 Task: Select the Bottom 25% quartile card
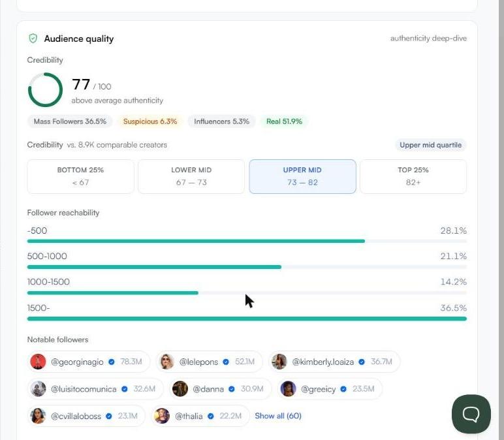(80, 176)
